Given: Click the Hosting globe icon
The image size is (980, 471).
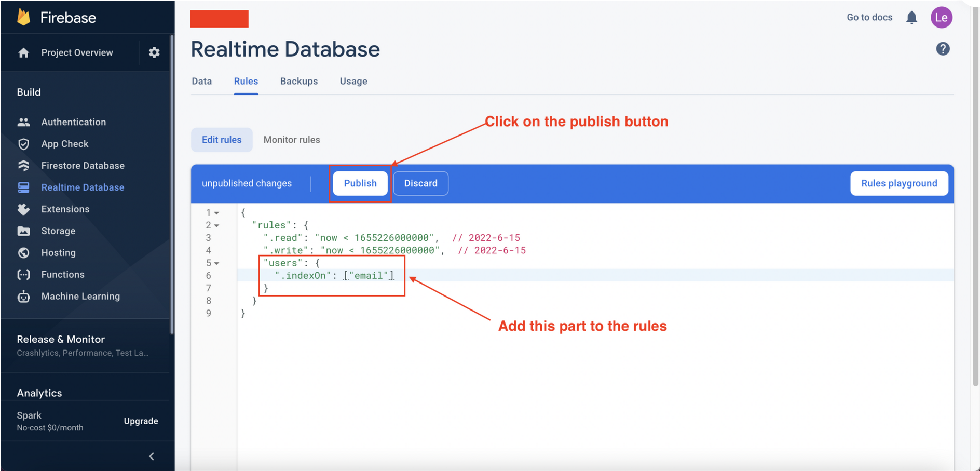Looking at the screenshot, I should click(23, 253).
